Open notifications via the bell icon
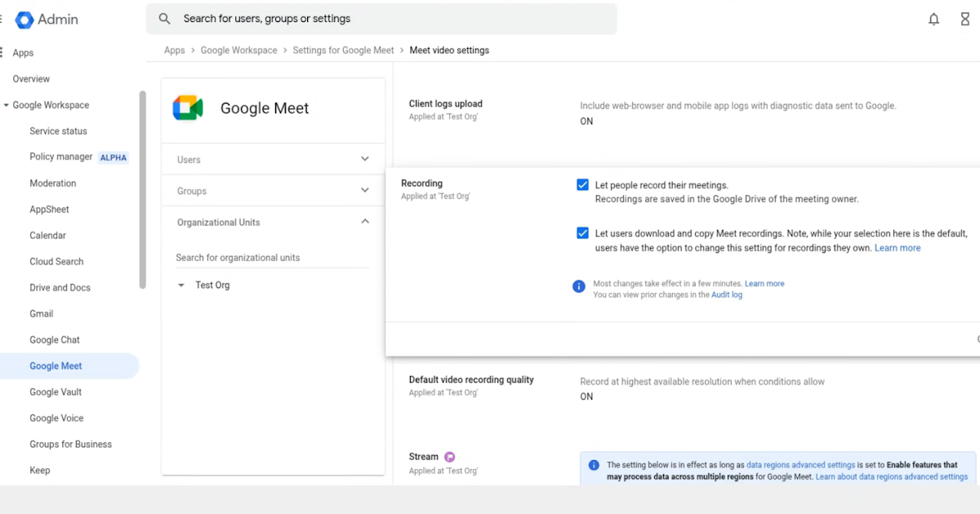The image size is (980, 514). (x=933, y=19)
